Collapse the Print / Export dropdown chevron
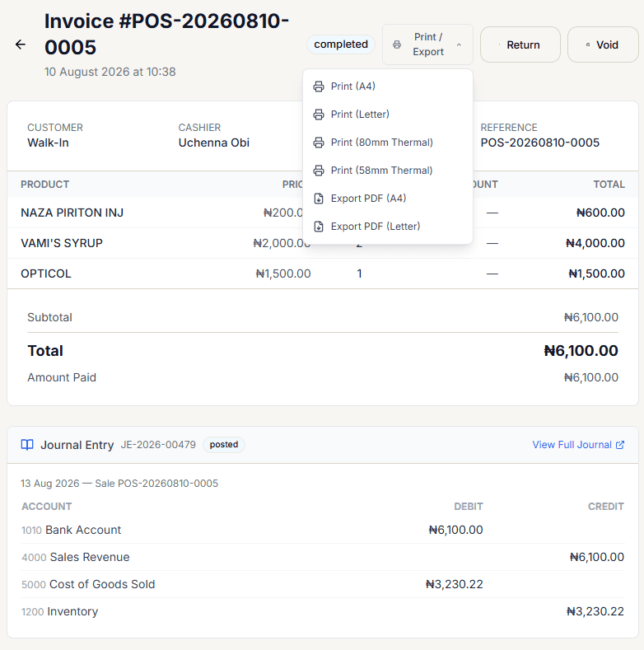 click(459, 44)
